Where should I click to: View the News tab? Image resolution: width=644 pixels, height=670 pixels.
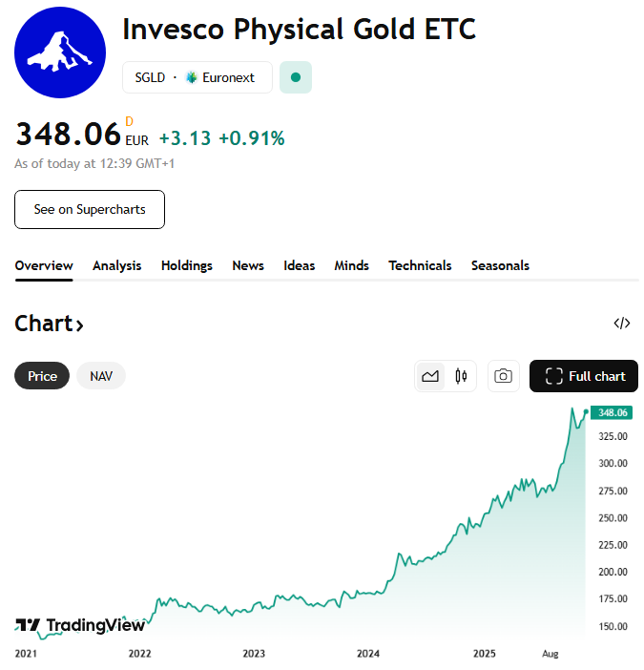248,265
